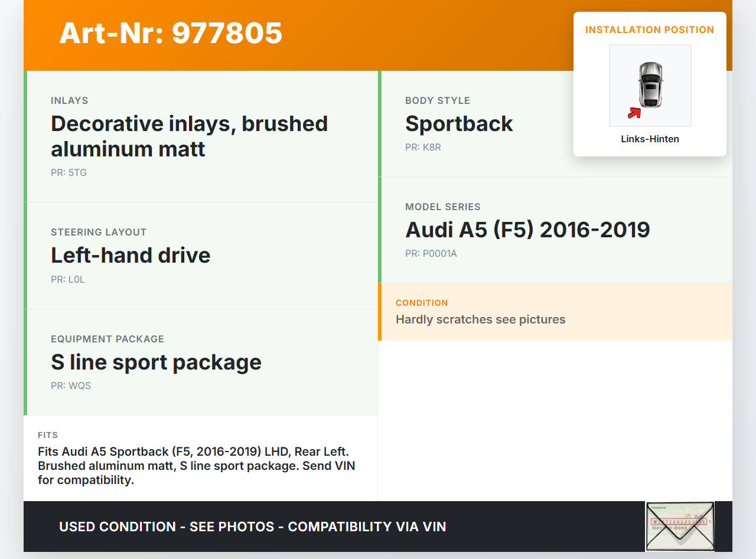Click the top-view car image

pyautogui.click(x=650, y=85)
